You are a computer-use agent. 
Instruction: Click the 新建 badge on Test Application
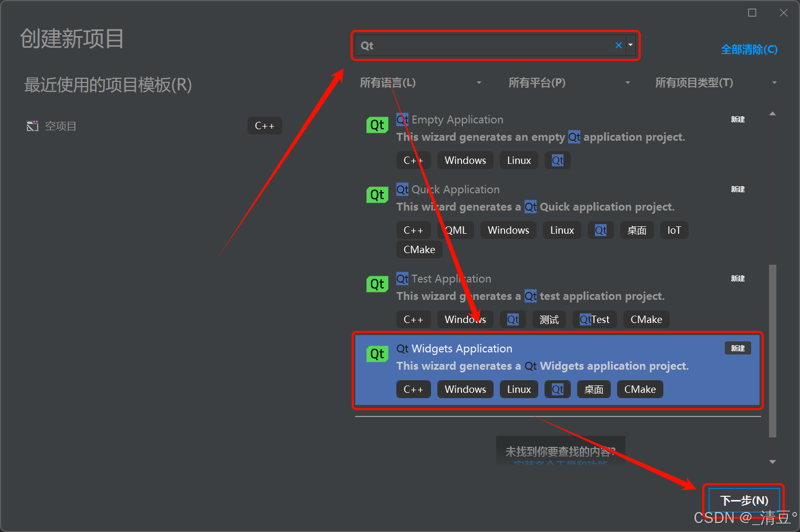click(738, 278)
